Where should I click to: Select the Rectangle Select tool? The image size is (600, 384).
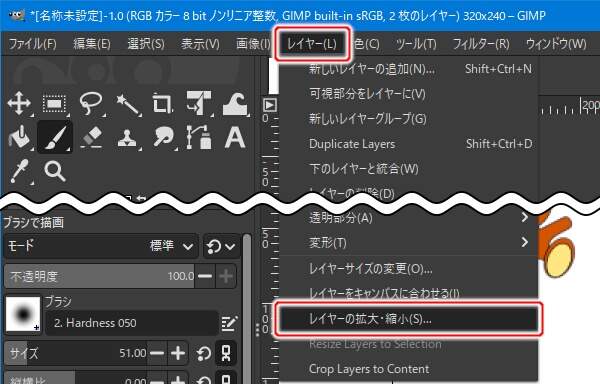coord(54,103)
